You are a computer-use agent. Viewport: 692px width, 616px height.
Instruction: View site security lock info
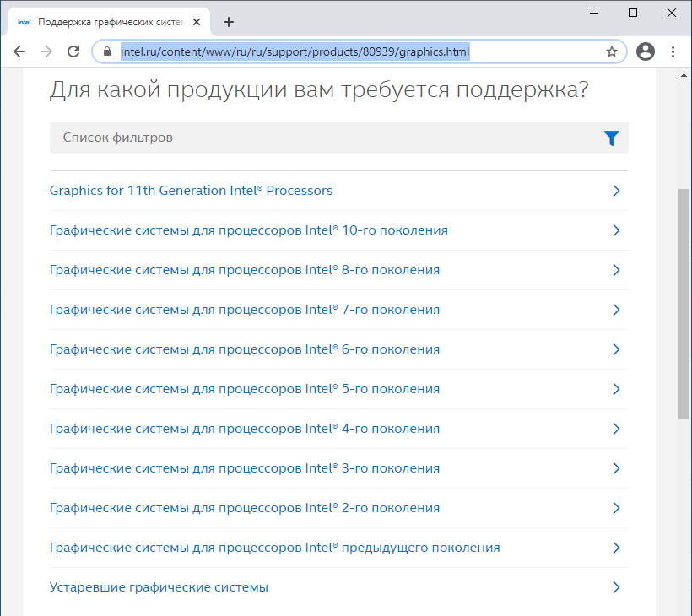(106, 51)
